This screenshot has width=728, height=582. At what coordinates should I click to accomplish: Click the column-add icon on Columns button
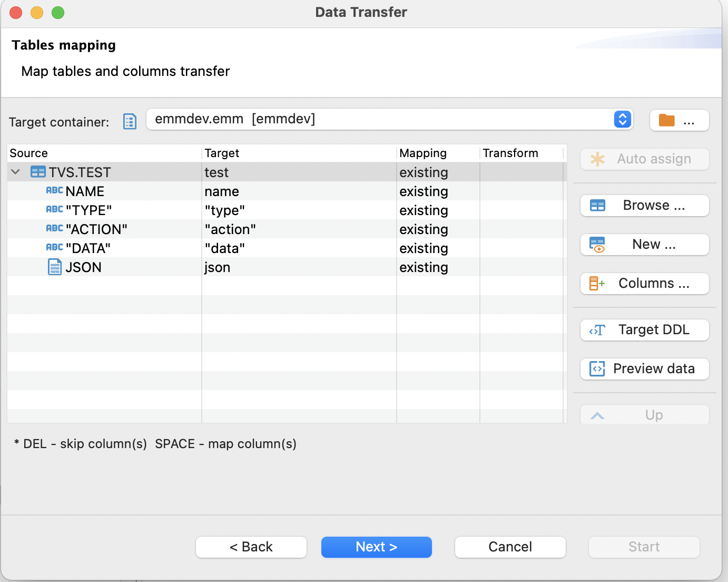597,283
